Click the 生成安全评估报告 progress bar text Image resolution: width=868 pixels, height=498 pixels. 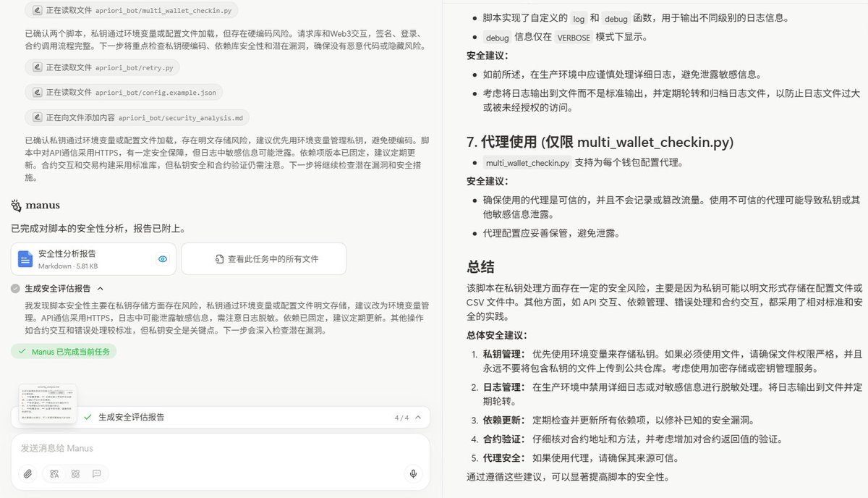click(131, 417)
